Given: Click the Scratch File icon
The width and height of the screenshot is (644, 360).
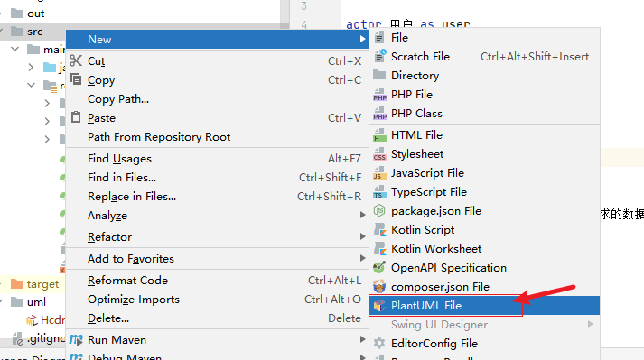Looking at the screenshot, I should [380, 56].
